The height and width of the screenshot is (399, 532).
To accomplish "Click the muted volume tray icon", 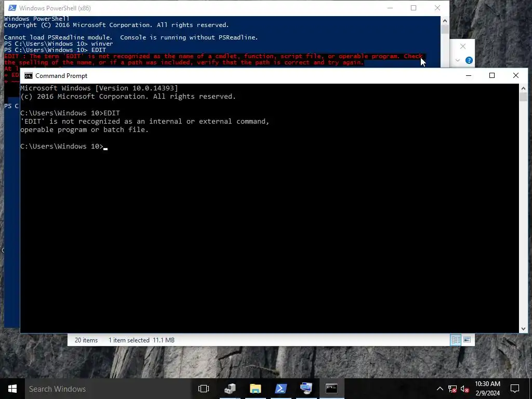I will pos(465,389).
